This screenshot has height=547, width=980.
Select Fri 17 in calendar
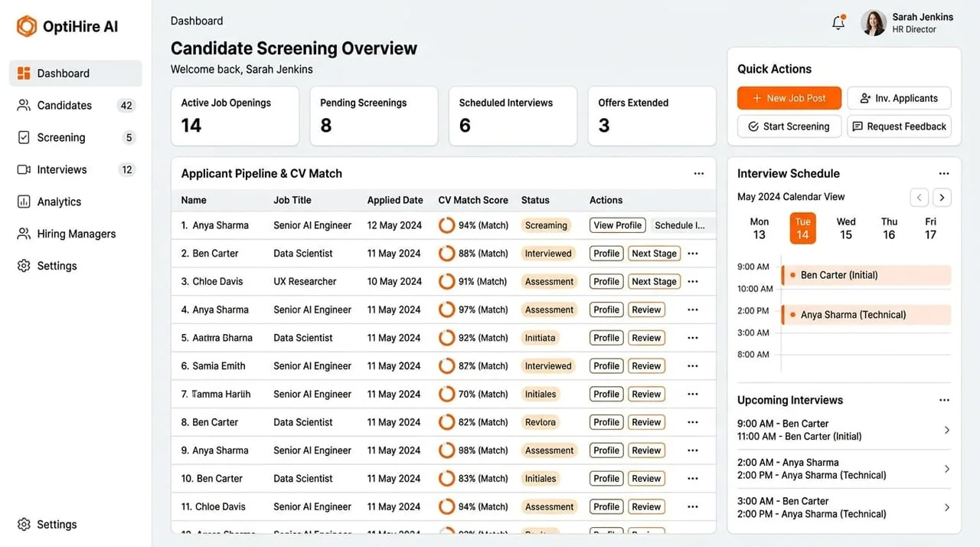click(930, 228)
